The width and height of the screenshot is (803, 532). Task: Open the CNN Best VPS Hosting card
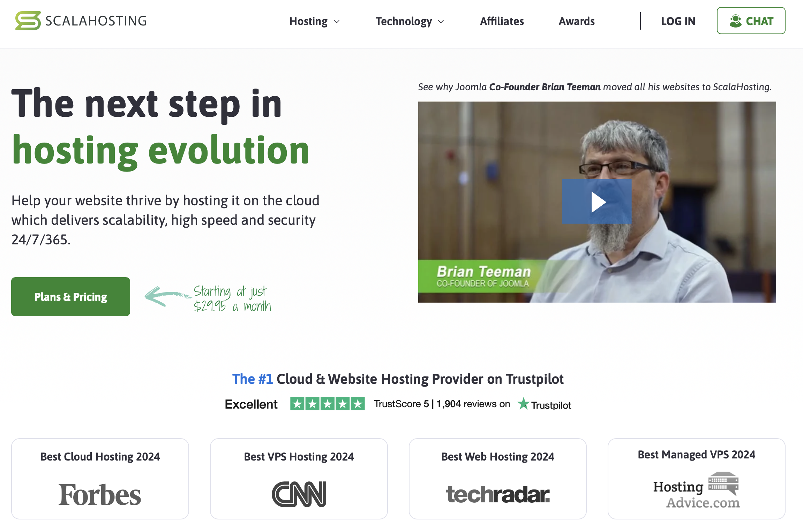(299, 479)
